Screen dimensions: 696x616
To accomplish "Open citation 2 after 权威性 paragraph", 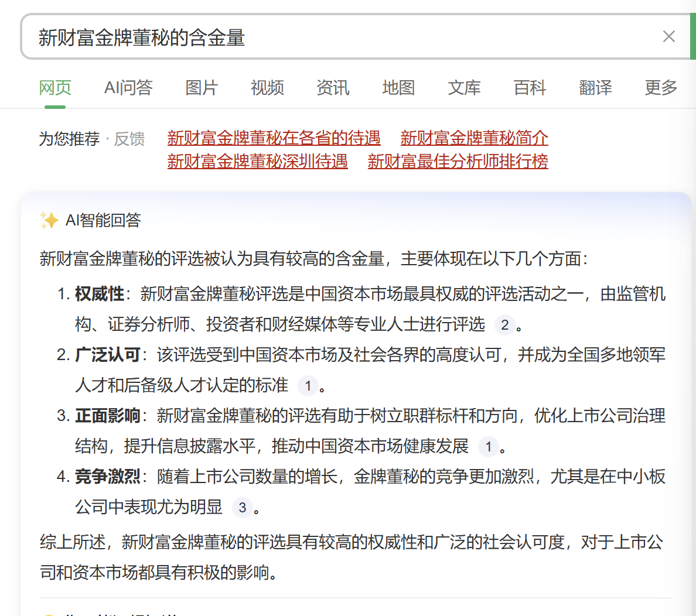I will tap(504, 325).
